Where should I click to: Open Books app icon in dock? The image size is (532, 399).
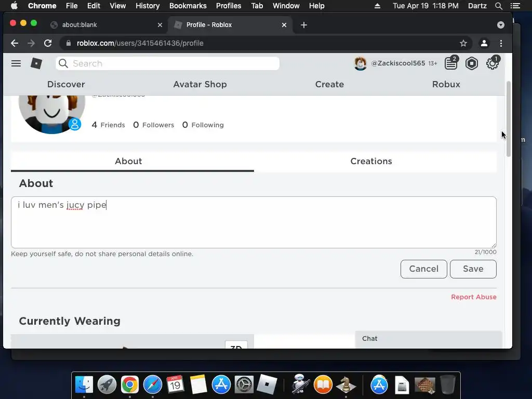click(323, 385)
